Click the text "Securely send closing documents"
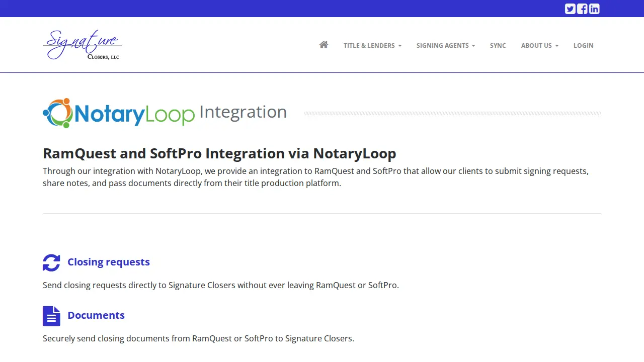644x362 pixels. (198, 338)
